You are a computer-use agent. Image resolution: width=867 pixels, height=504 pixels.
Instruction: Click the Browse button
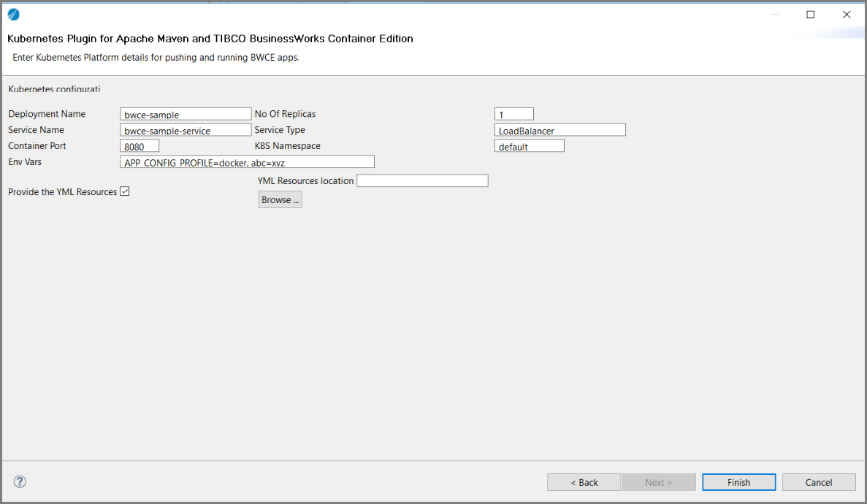click(280, 199)
